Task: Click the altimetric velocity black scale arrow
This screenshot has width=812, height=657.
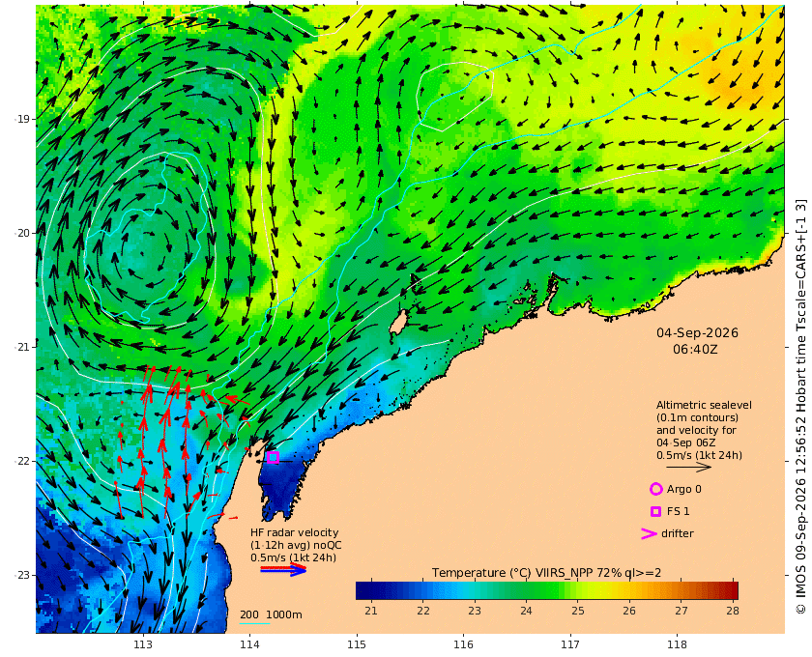Action: (x=688, y=467)
